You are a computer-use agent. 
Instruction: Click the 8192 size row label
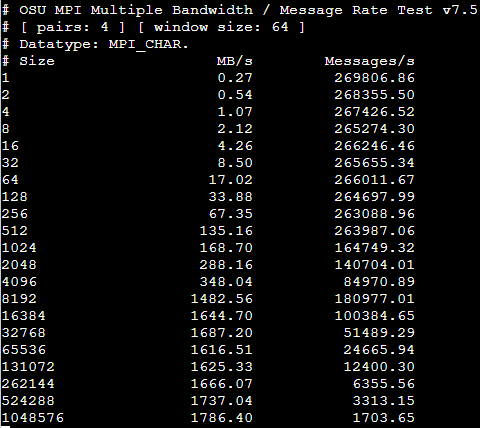[x=19, y=299]
